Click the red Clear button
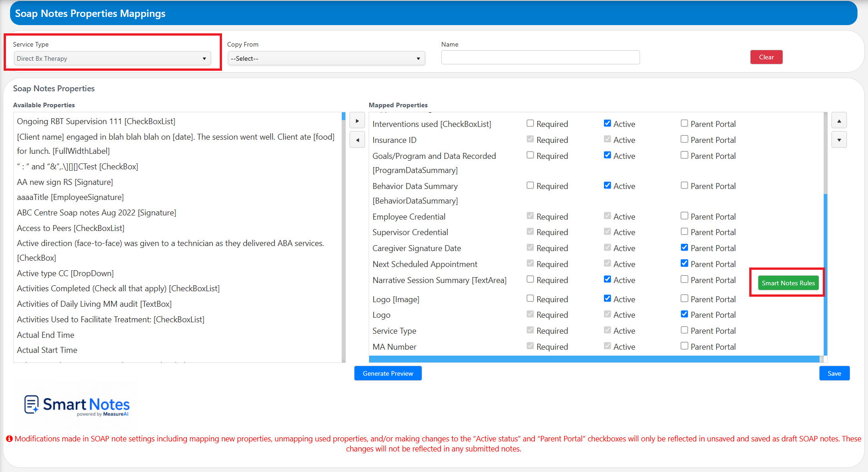Image resolution: width=868 pixels, height=472 pixels. point(766,57)
